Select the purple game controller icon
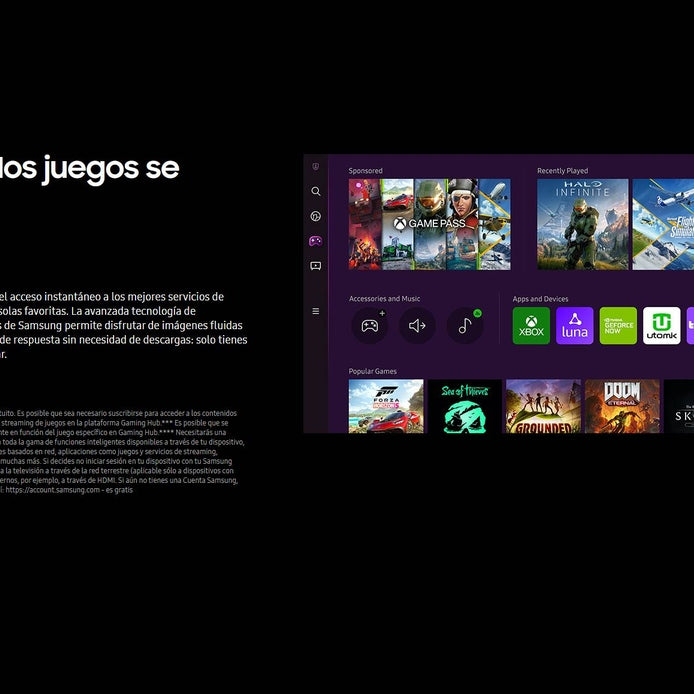This screenshot has height=694, width=694. tap(316, 241)
